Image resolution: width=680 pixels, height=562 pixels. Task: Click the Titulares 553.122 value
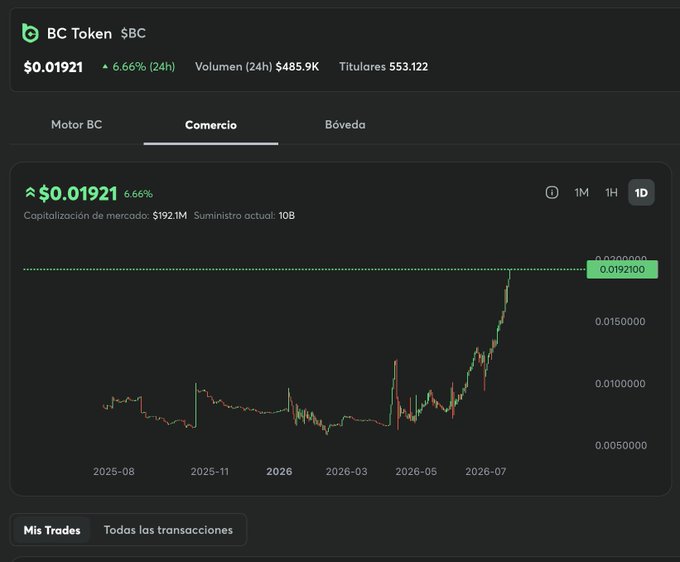(x=384, y=67)
